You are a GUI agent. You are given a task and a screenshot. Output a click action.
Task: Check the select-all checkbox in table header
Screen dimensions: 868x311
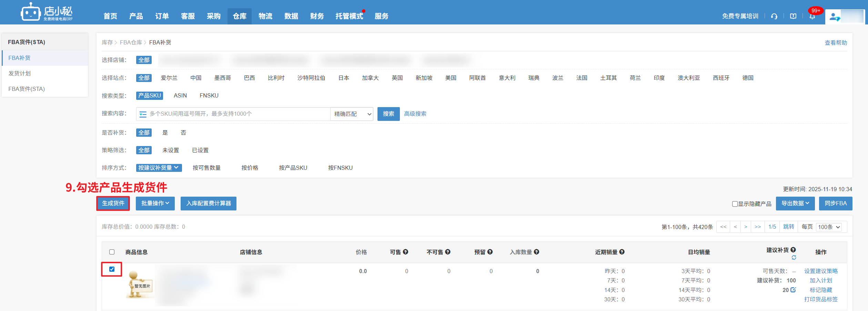point(112,252)
